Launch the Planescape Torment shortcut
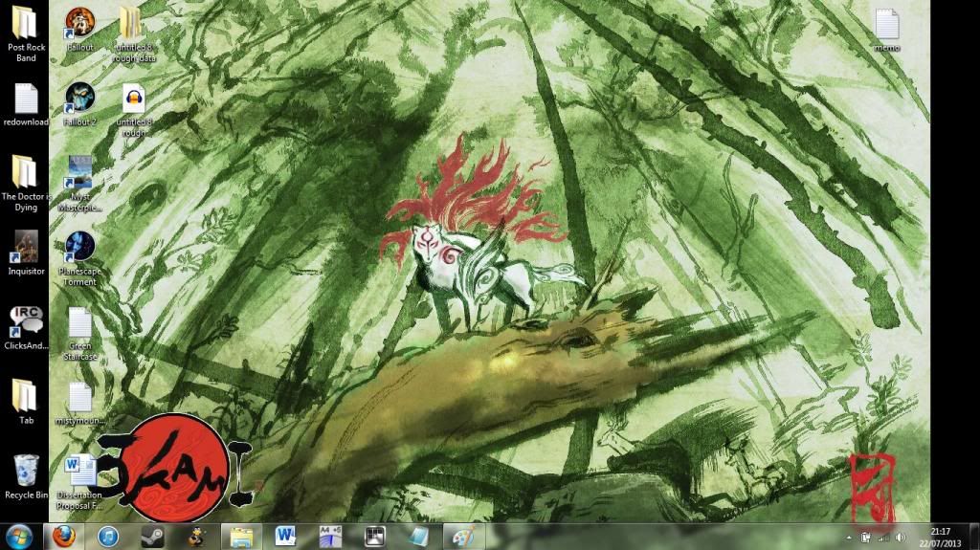The image size is (980, 550). (x=80, y=259)
